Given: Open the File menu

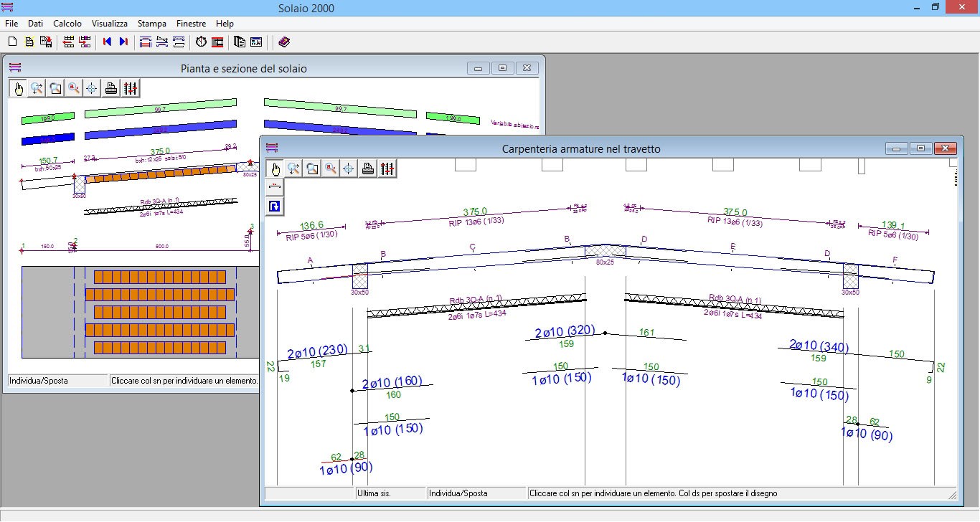Looking at the screenshot, I should click(11, 24).
